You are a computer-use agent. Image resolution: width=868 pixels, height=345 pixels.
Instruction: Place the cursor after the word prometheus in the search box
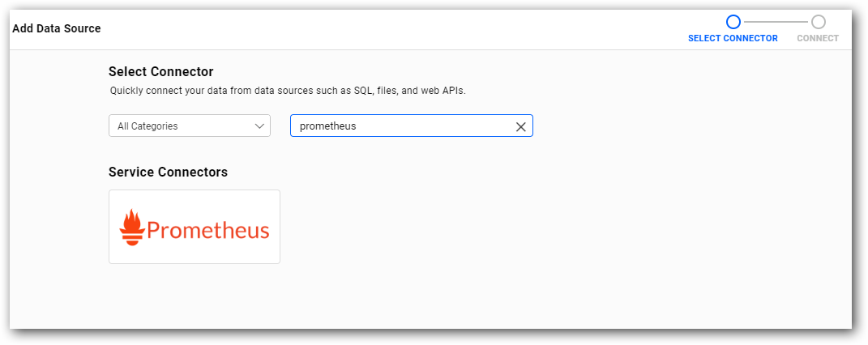coord(357,126)
